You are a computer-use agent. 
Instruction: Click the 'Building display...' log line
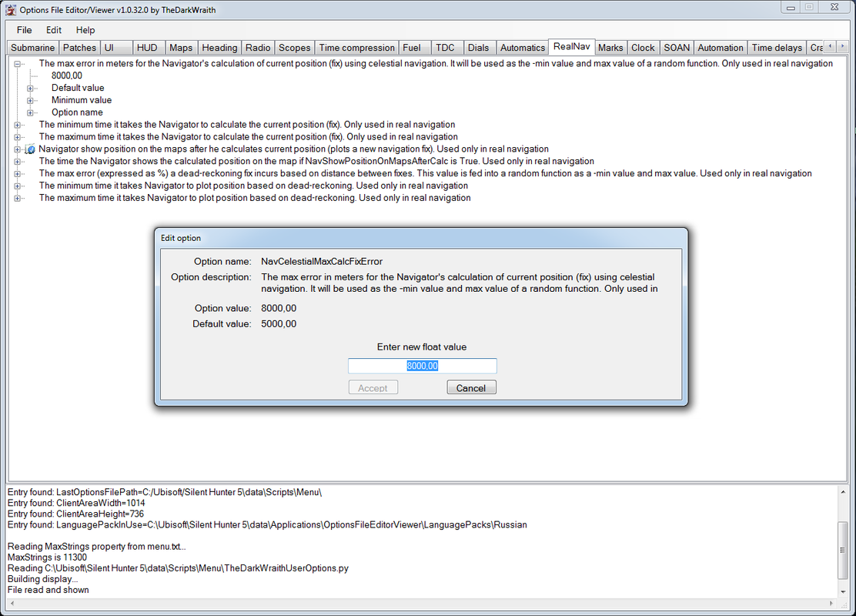[x=42, y=579]
